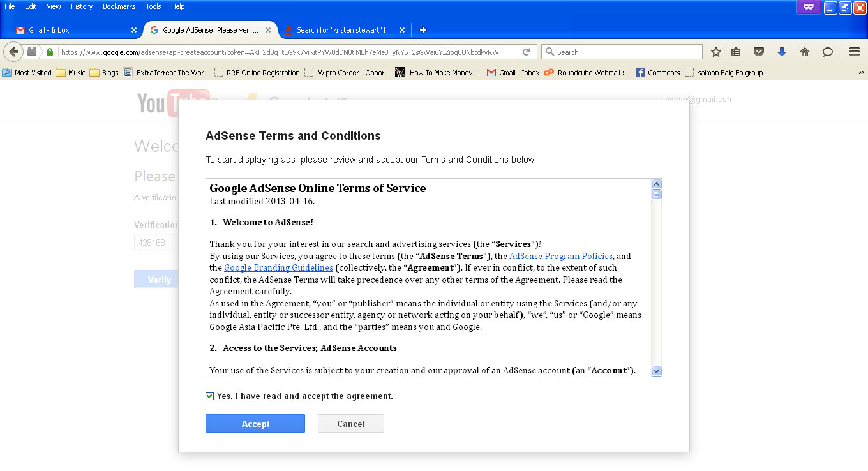Open the Edit menu

point(31,6)
